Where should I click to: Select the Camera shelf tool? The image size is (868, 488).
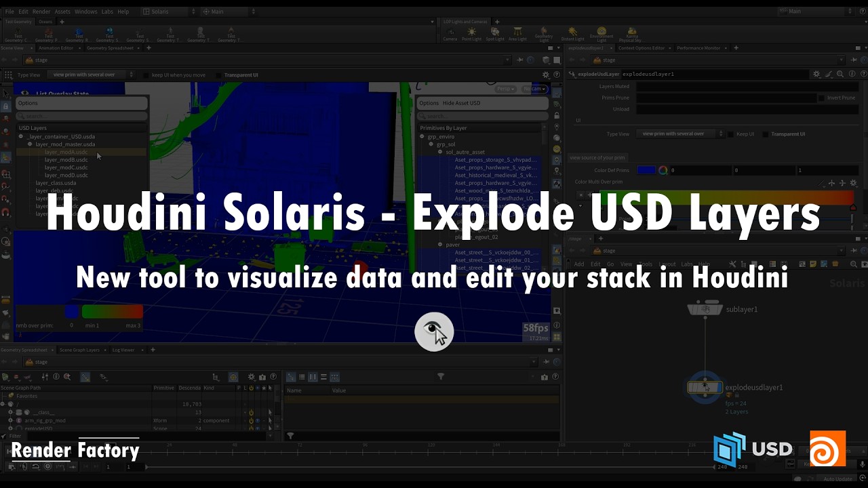[x=450, y=34]
